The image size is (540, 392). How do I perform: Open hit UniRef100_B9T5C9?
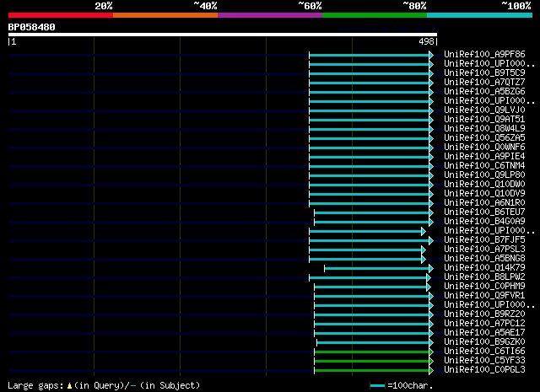pos(484,73)
